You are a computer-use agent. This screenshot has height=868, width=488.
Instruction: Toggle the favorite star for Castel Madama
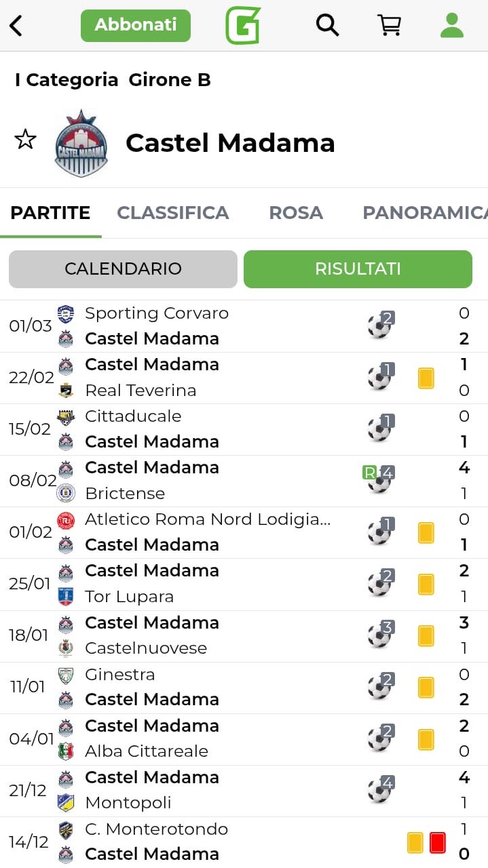[x=25, y=140]
